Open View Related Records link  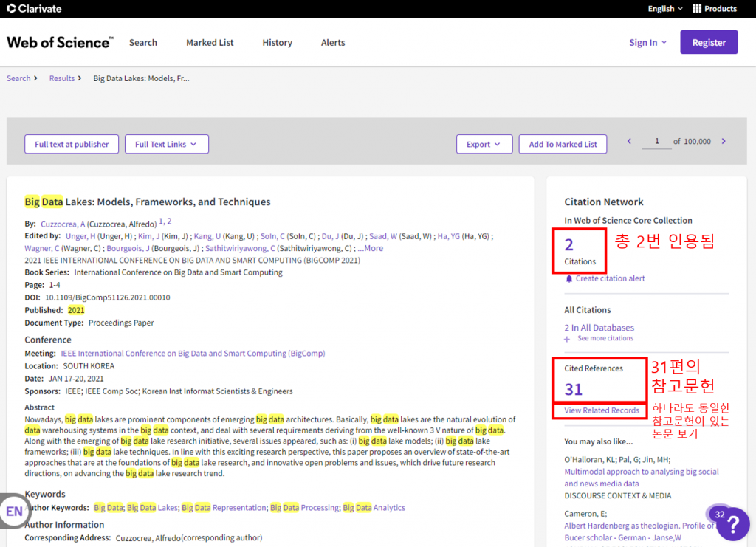pos(601,410)
